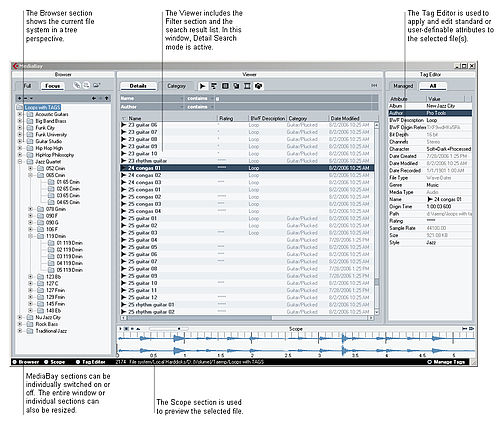Click the reset filter icon in Viewer

coord(374,86)
